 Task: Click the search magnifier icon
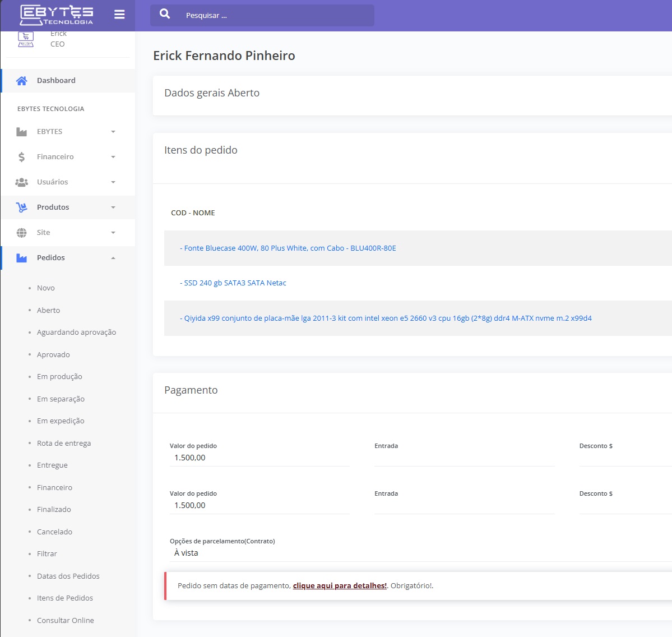[x=165, y=13]
